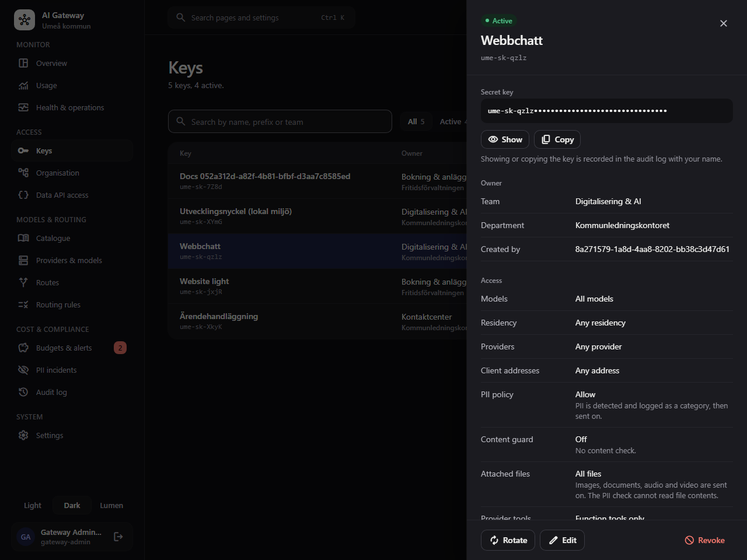The width and height of the screenshot is (747, 560).
Task: Click the Kommunledningskontoret department value
Action: tap(622, 225)
